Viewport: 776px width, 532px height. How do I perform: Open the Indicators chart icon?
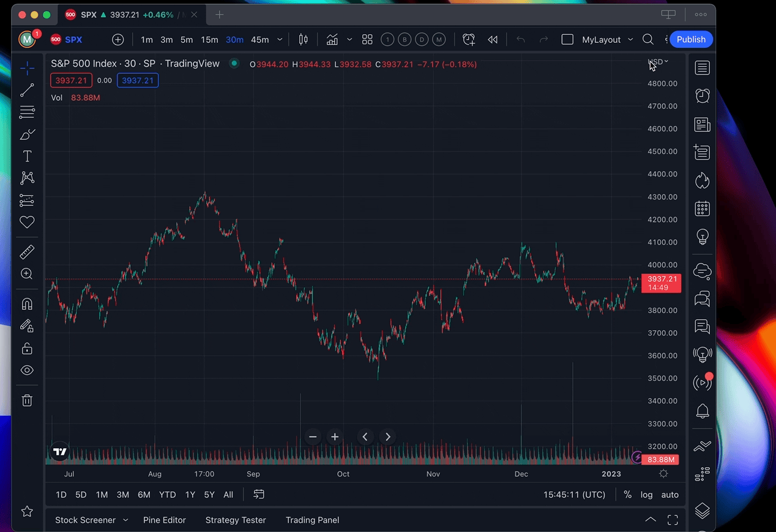[x=332, y=40]
